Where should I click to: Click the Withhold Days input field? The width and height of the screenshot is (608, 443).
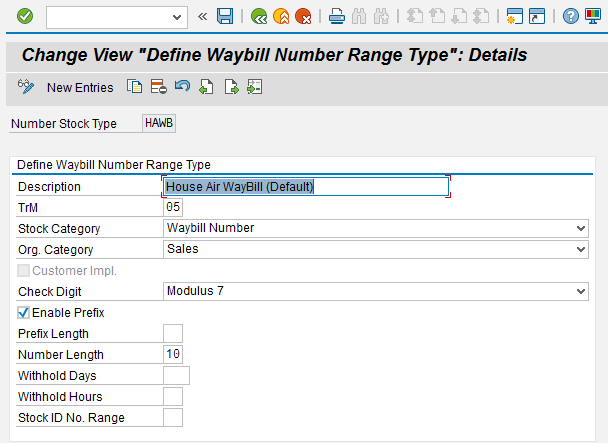coord(176,375)
